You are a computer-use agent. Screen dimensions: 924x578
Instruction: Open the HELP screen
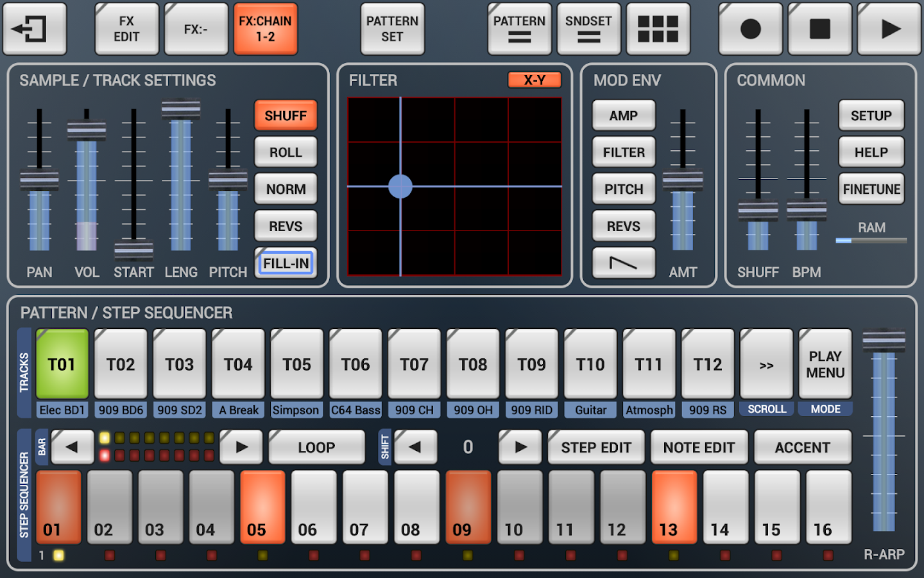[871, 152]
